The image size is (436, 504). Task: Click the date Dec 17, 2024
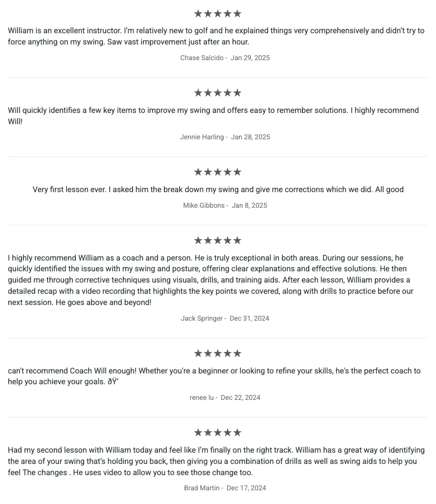pyautogui.click(x=247, y=488)
